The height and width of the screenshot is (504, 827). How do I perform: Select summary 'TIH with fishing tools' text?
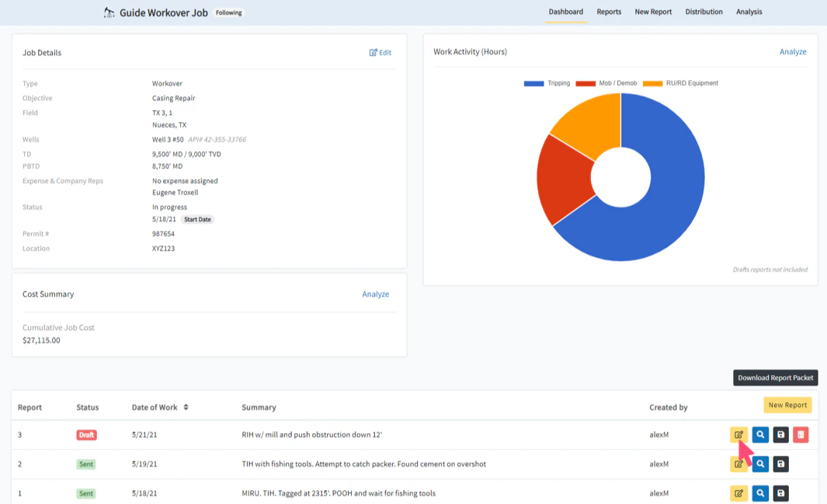click(363, 464)
